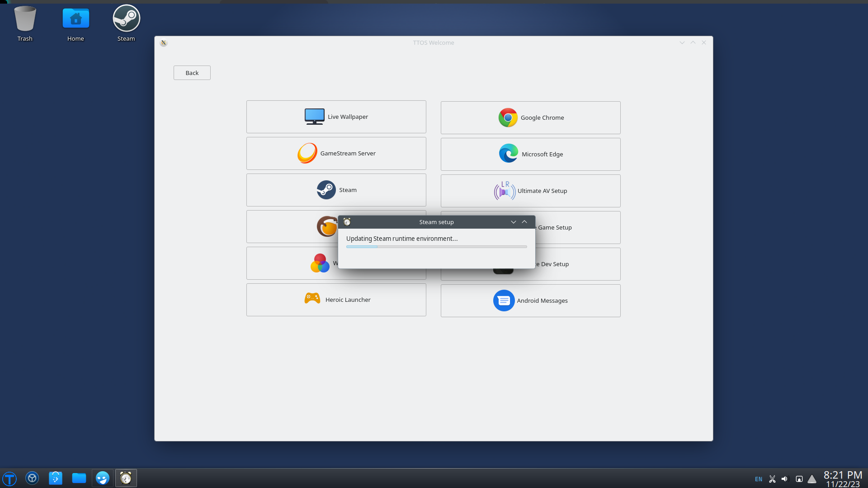Choose the Google Chrome option

531,117
